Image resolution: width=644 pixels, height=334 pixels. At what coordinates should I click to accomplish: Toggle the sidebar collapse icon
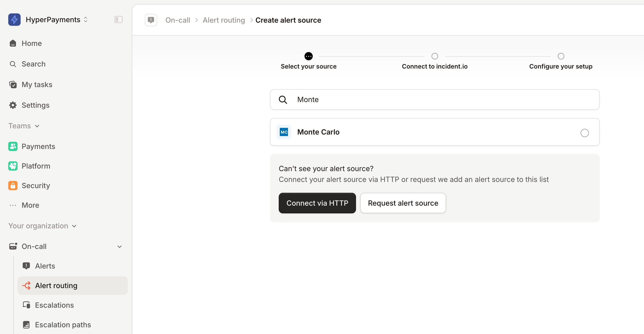[118, 20]
